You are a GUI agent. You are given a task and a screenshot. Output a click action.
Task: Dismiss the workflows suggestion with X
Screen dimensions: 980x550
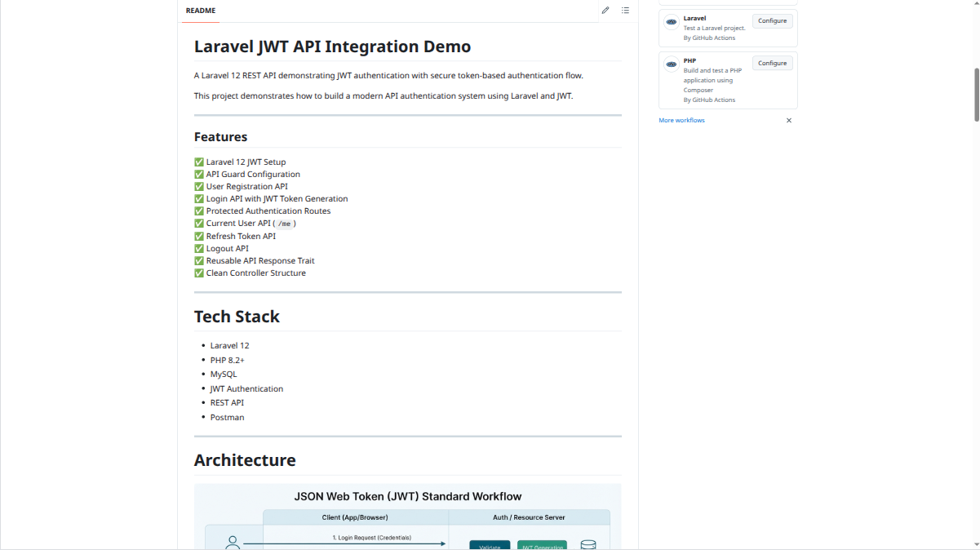789,121
